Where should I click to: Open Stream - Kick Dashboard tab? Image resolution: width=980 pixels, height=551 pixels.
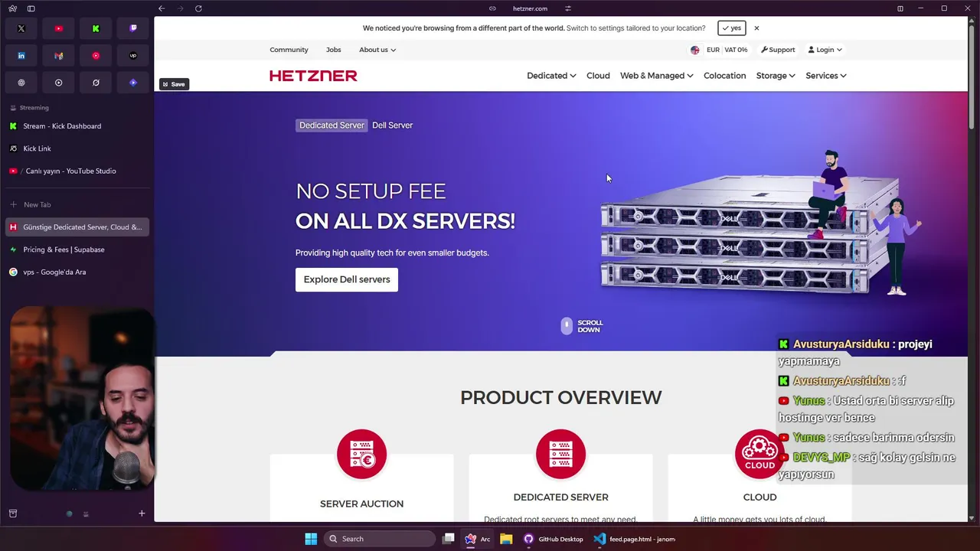77,126
